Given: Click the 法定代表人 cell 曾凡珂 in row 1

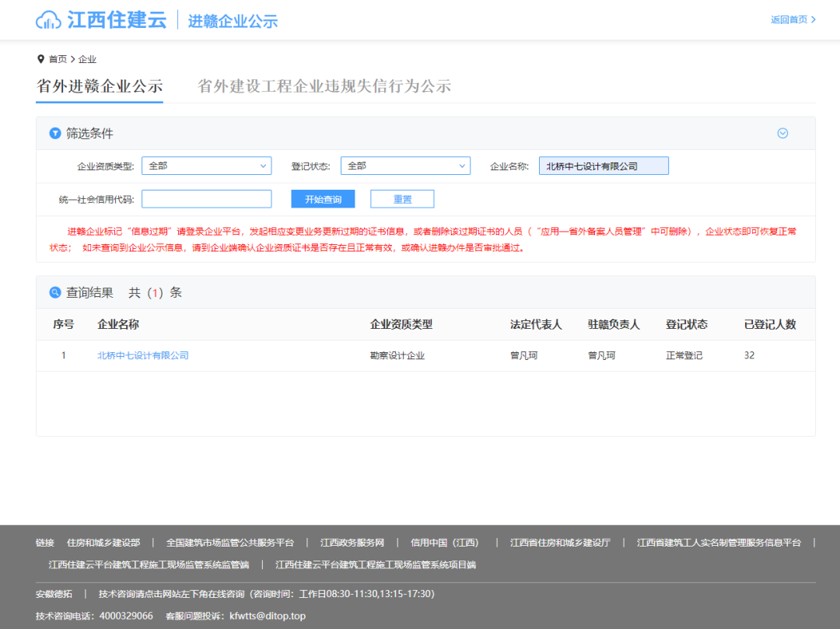Looking at the screenshot, I should pyautogui.click(x=524, y=355).
